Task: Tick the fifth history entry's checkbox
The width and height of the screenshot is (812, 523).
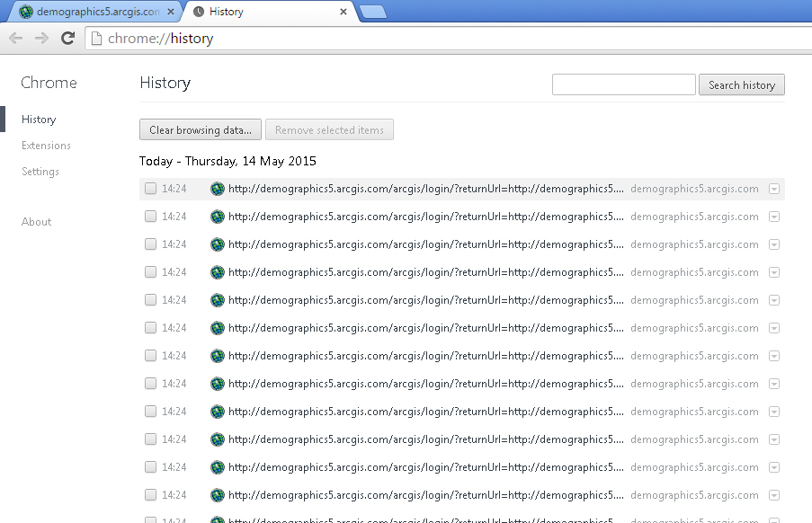Action: pos(150,300)
